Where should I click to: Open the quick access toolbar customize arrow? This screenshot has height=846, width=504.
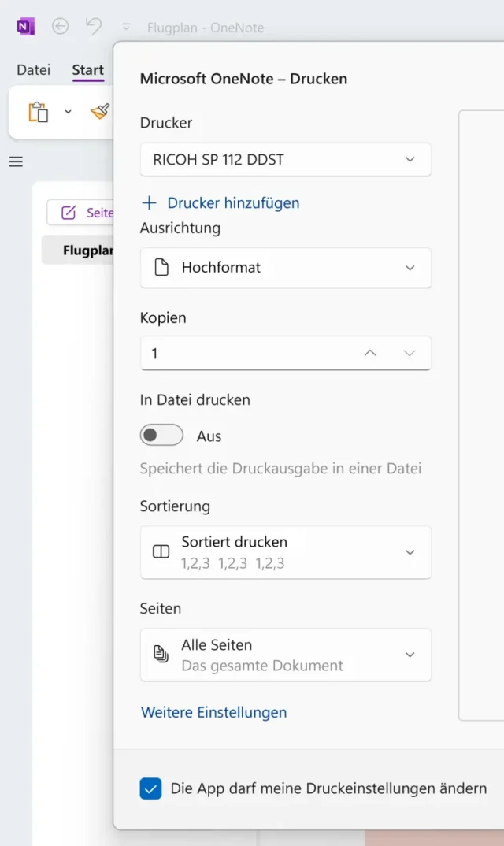126,28
